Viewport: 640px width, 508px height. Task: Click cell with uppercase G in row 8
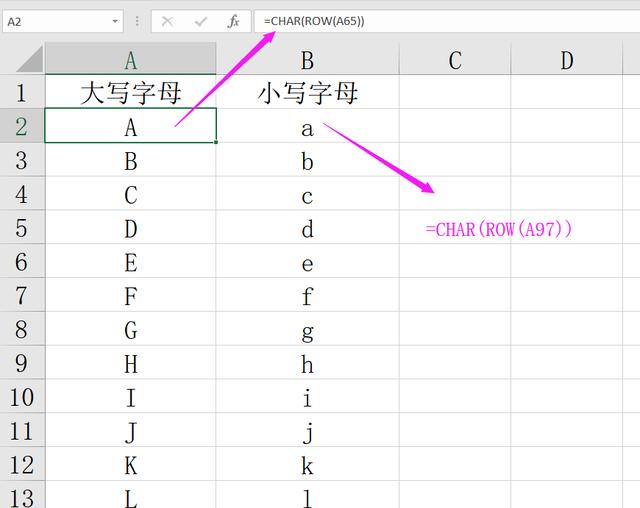coord(131,329)
